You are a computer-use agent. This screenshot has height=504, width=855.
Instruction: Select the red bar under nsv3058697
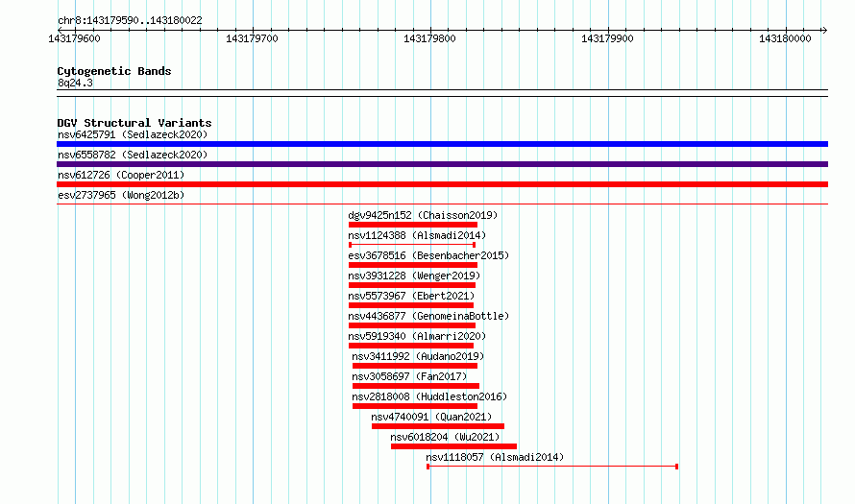click(416, 386)
